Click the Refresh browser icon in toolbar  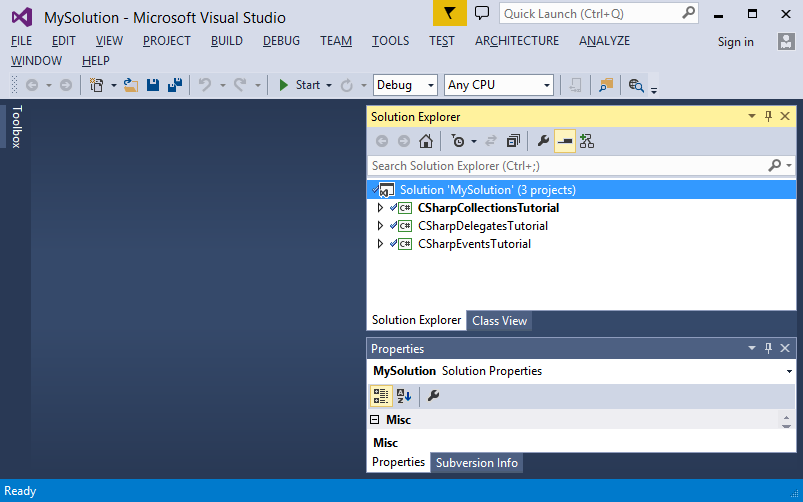point(347,85)
